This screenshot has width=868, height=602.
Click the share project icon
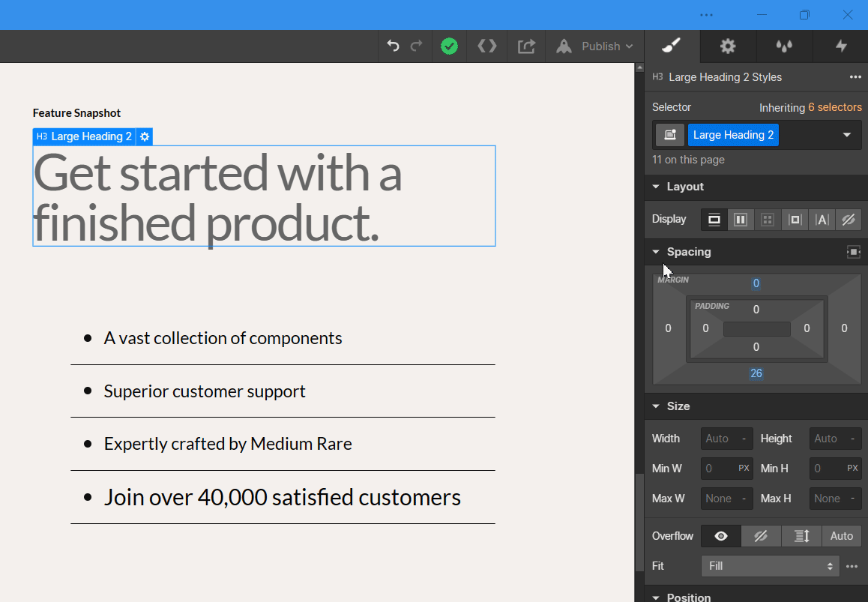526,46
